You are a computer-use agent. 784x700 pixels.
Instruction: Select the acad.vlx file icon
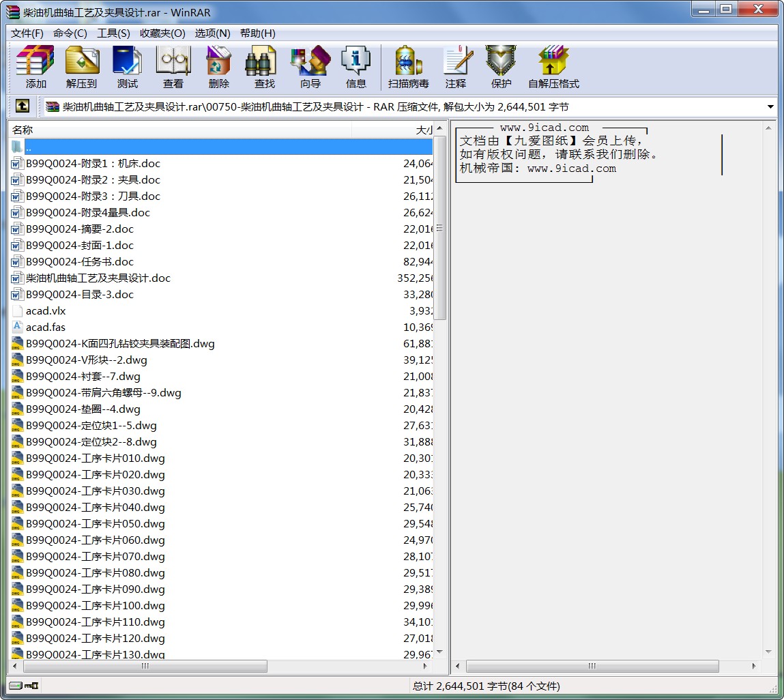click(x=17, y=310)
